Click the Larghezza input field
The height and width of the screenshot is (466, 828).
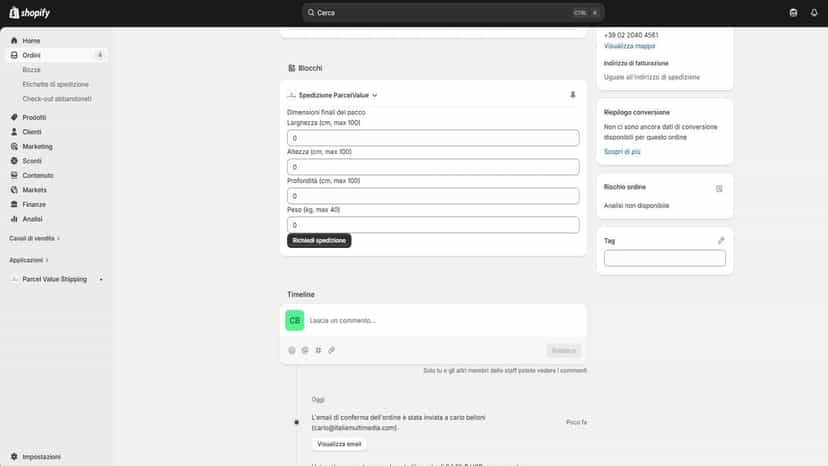(x=433, y=138)
